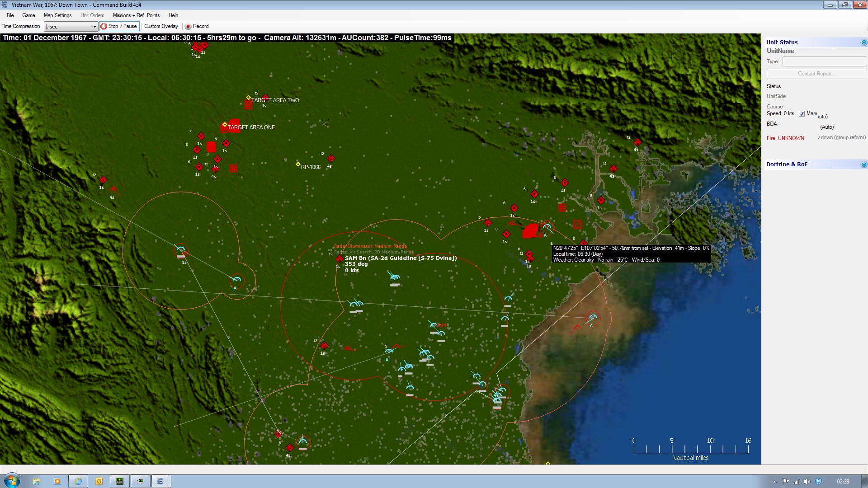This screenshot has width=868, height=488.
Task: Click the radar icon marked A with small circle
Action: (236, 280)
